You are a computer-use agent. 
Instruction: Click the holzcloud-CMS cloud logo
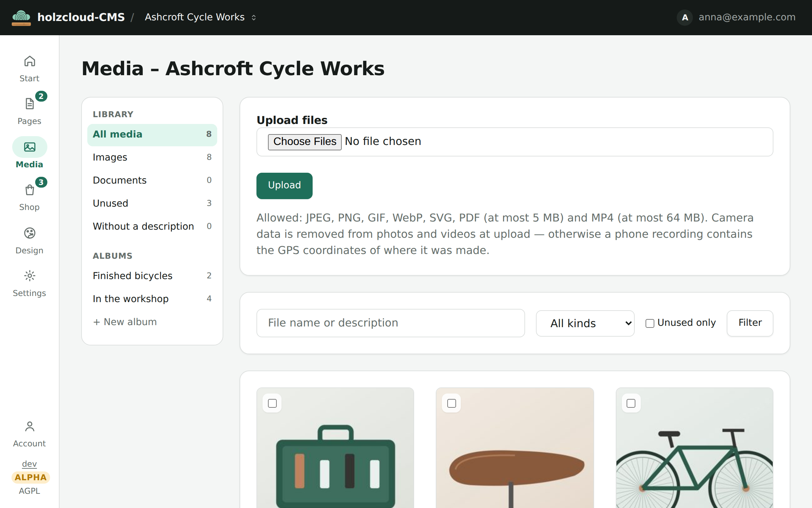point(21,18)
